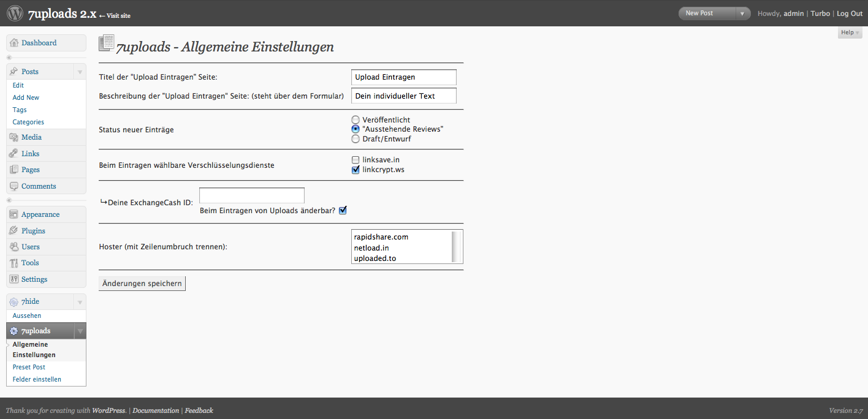Select the Veröffentlicht radio button
The width and height of the screenshot is (868, 419).
pos(356,119)
